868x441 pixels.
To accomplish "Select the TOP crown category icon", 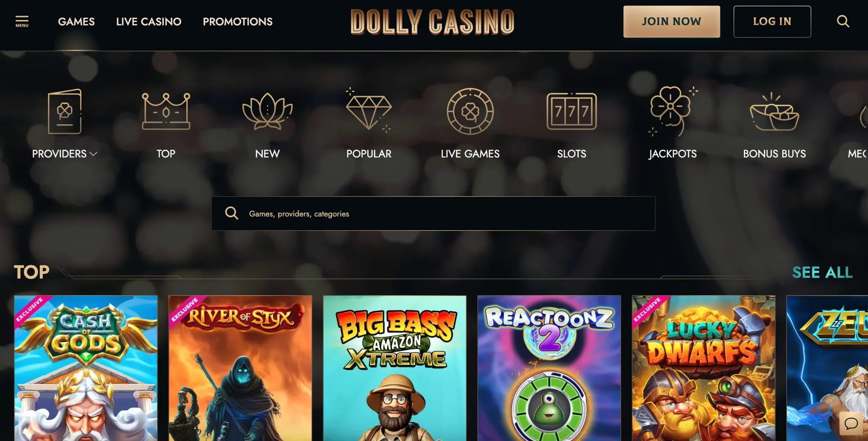I will 166,112.
